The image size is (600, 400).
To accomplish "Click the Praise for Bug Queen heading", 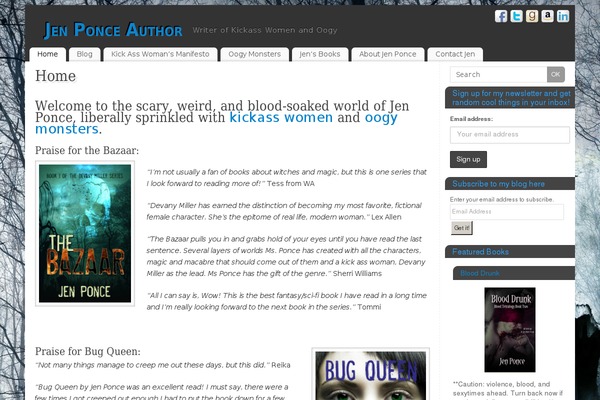I will [88, 351].
